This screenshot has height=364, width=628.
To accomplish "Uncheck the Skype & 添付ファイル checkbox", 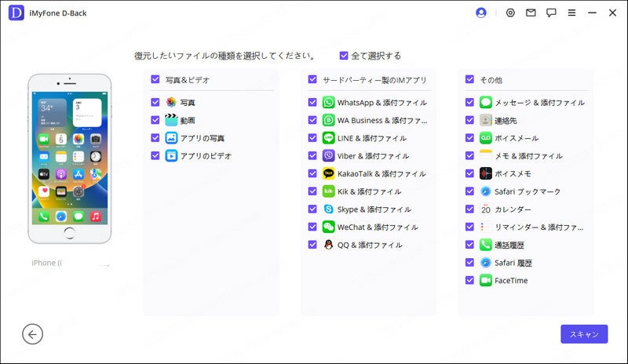I will [x=312, y=209].
